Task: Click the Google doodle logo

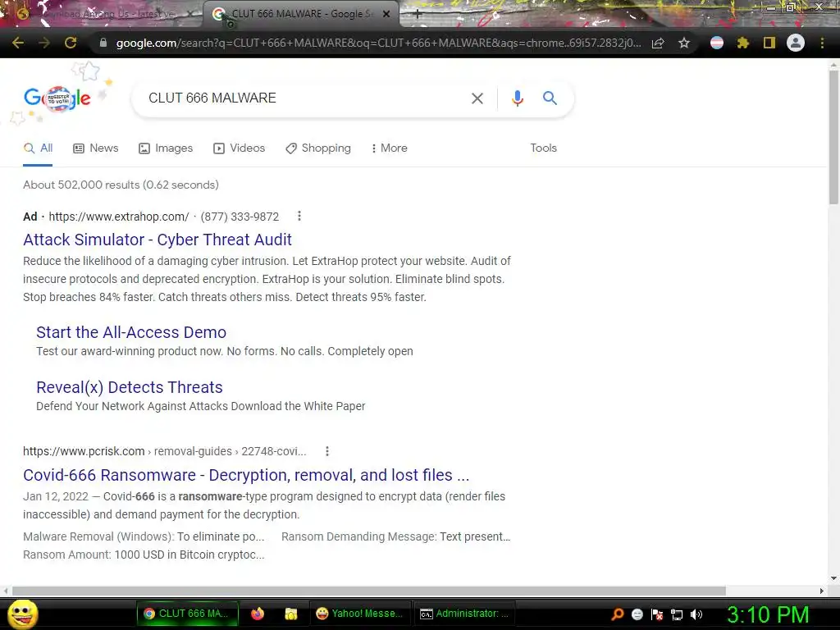Action: coord(57,98)
